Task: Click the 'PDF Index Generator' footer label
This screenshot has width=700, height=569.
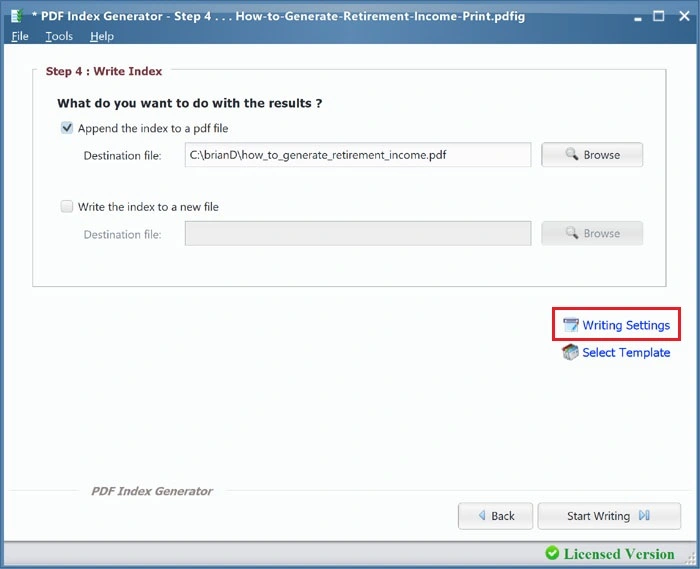Action: point(152,491)
